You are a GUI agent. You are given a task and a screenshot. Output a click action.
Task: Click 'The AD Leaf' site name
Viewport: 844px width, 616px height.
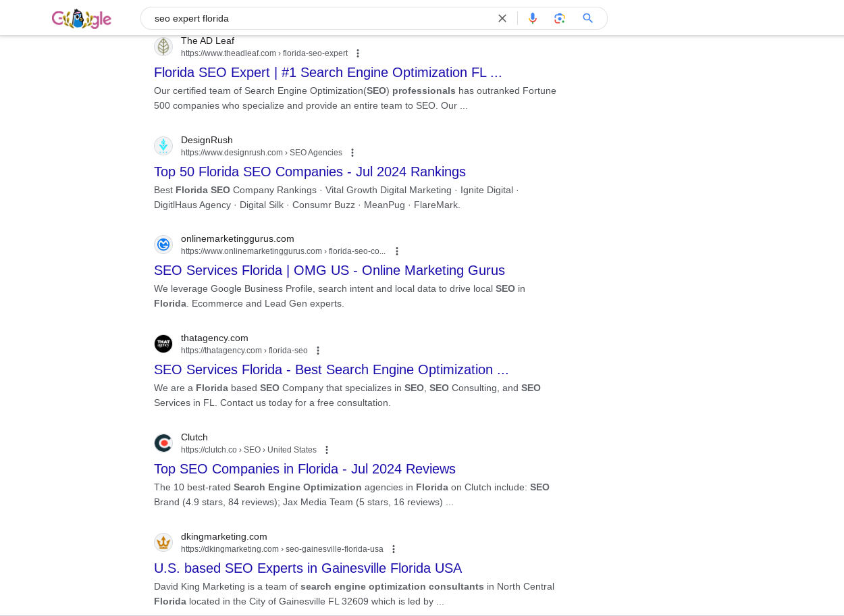coord(207,41)
